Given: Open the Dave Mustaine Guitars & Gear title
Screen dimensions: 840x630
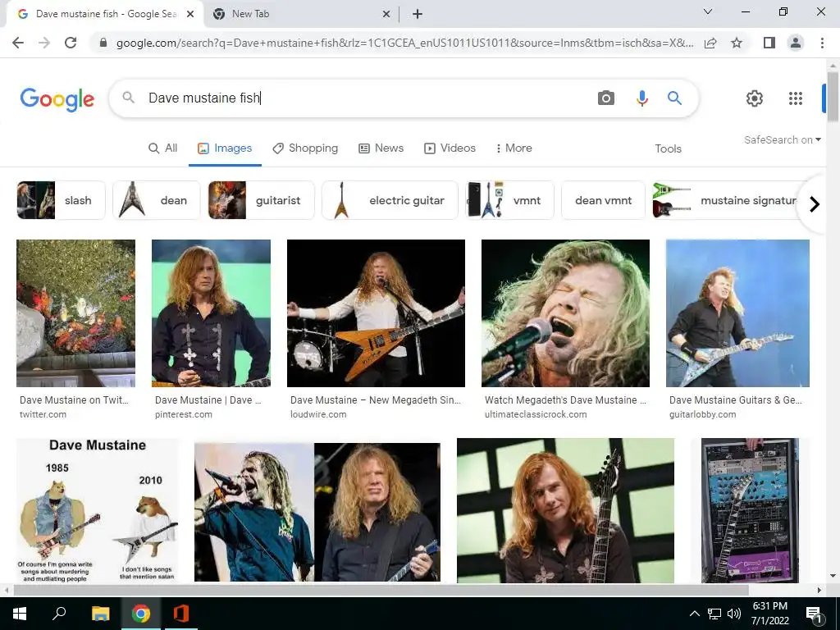Looking at the screenshot, I should 736,400.
